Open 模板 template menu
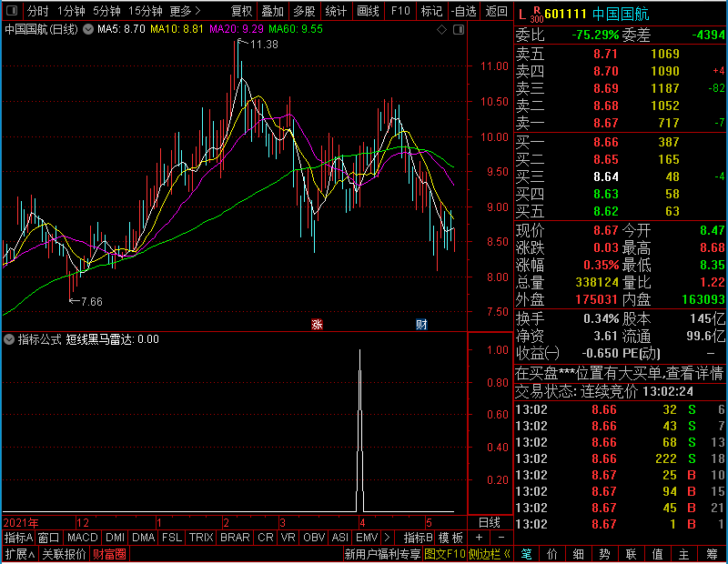This screenshot has width=728, height=564. click(450, 538)
